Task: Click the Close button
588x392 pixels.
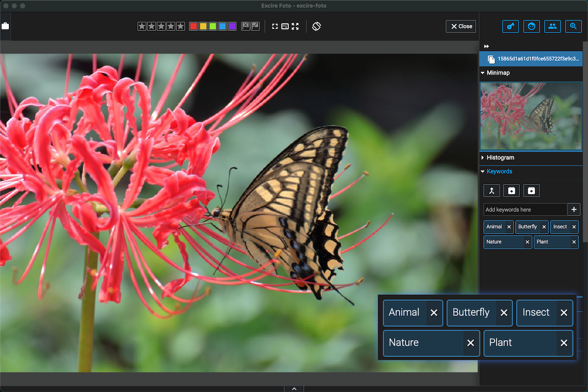Action: [461, 26]
